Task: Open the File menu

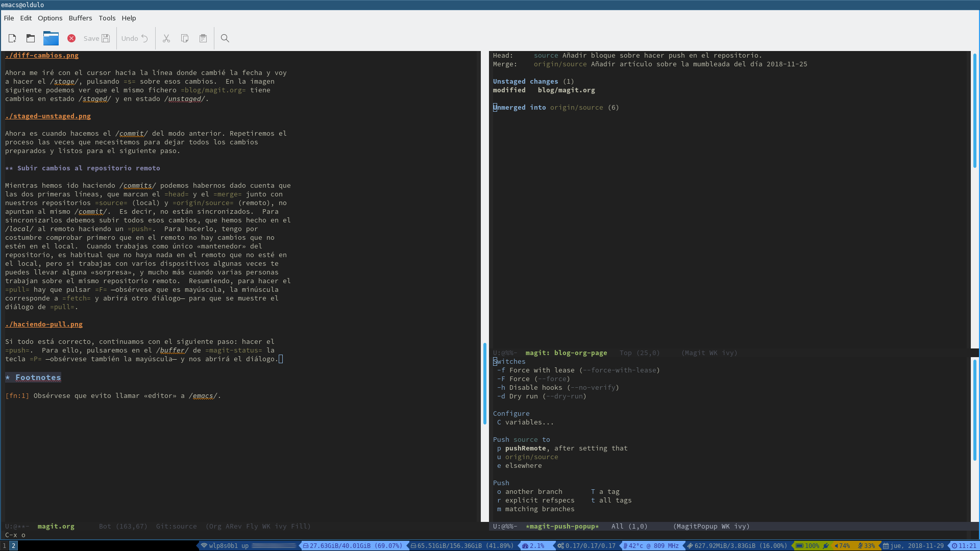Action: point(9,18)
